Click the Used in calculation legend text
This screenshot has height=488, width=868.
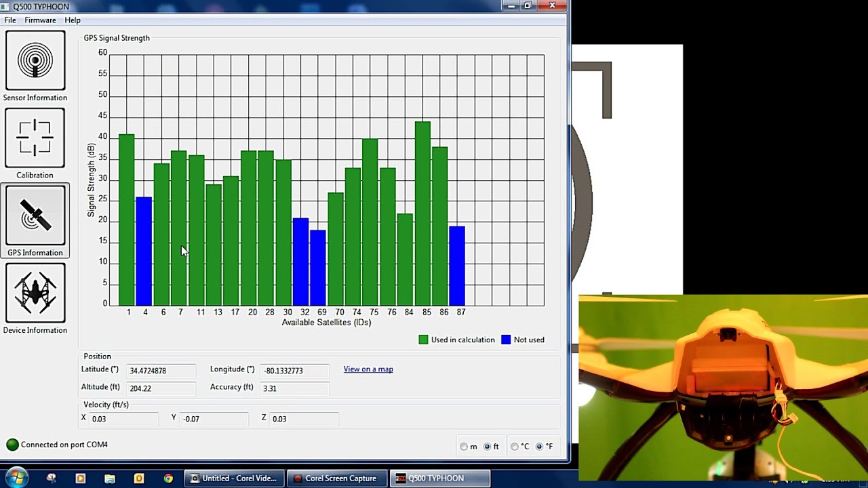click(x=463, y=340)
